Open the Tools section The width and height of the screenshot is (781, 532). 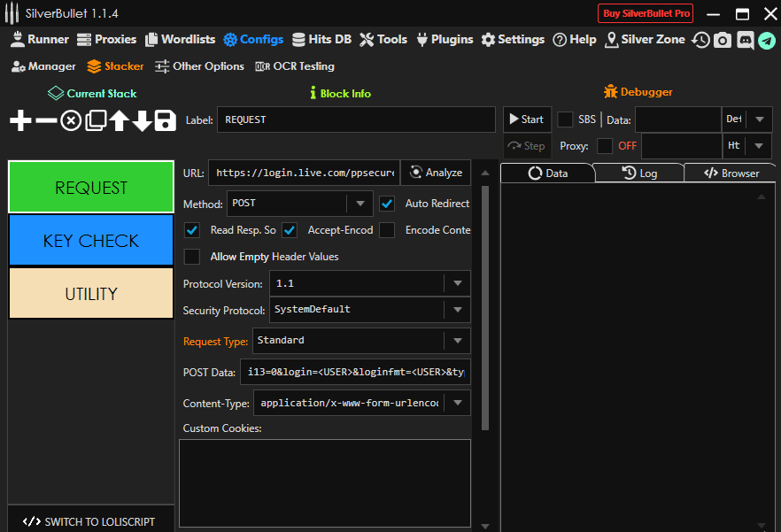383,39
